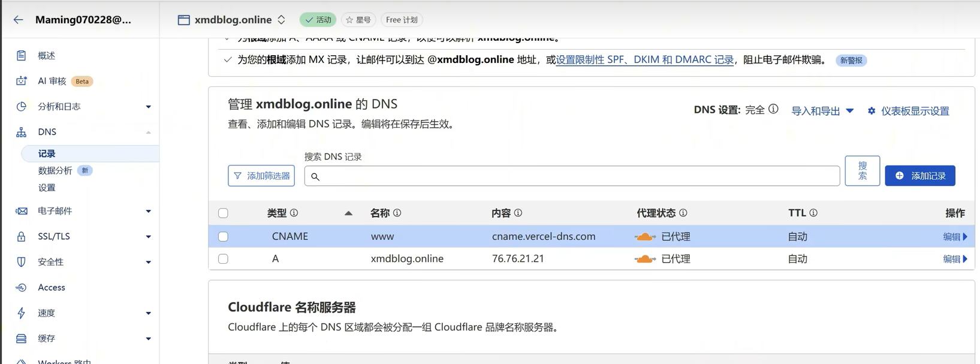Click info icon beside 名称 column header

point(397,213)
